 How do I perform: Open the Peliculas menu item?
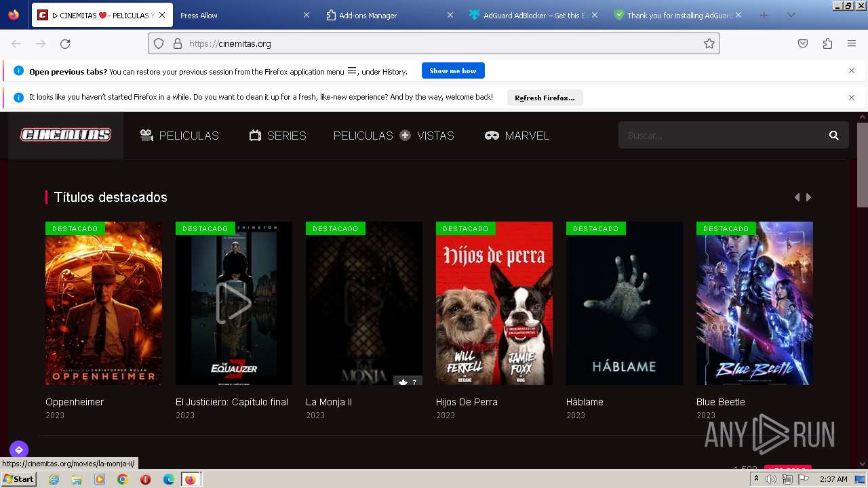(x=179, y=136)
